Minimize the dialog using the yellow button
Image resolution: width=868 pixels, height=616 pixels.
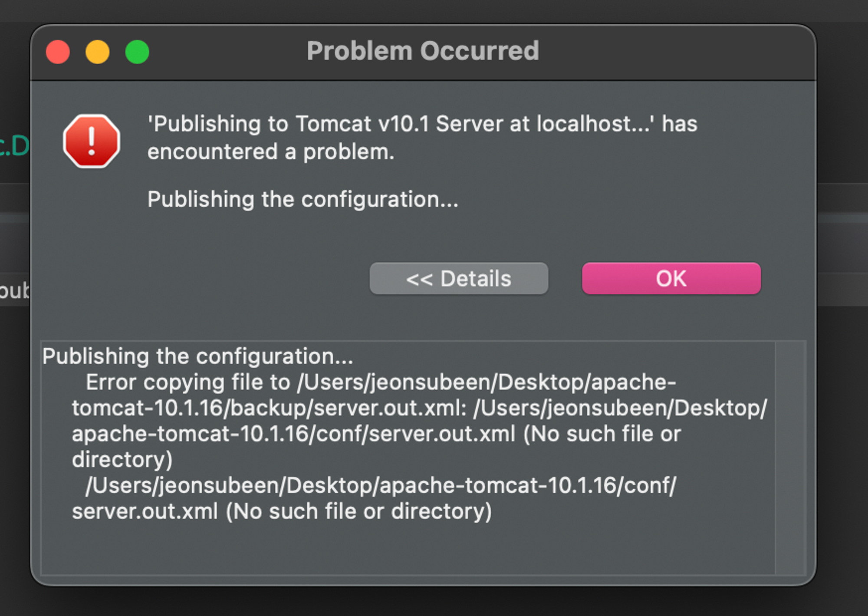[98, 52]
